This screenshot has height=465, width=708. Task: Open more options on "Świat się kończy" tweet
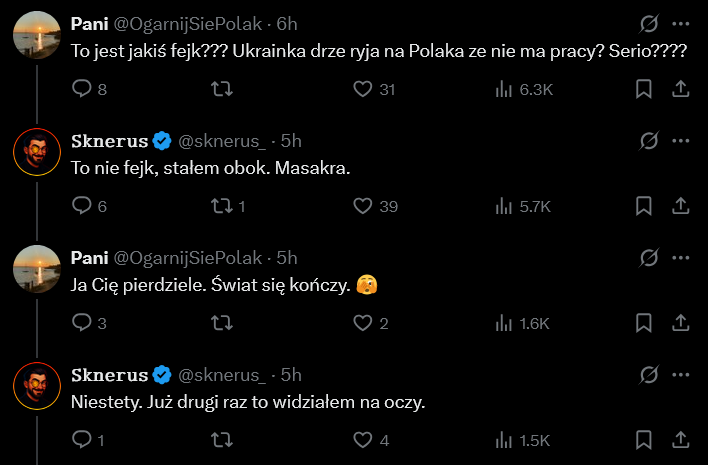[680, 258]
